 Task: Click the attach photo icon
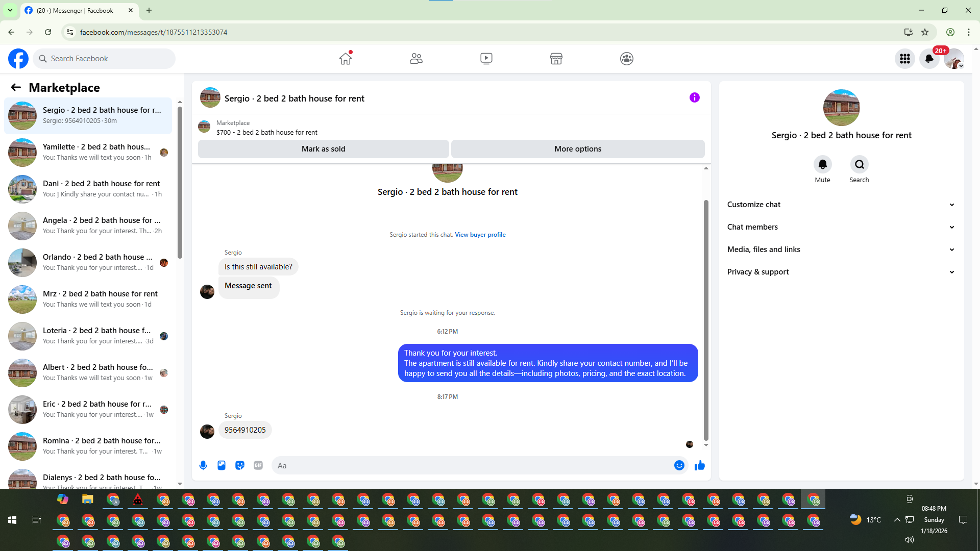click(x=222, y=465)
